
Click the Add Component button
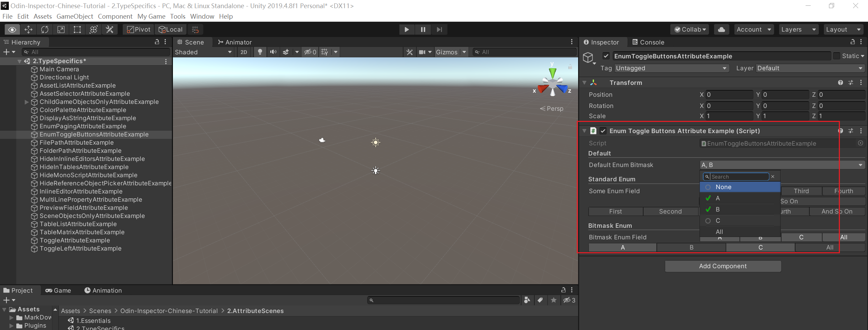[723, 266]
